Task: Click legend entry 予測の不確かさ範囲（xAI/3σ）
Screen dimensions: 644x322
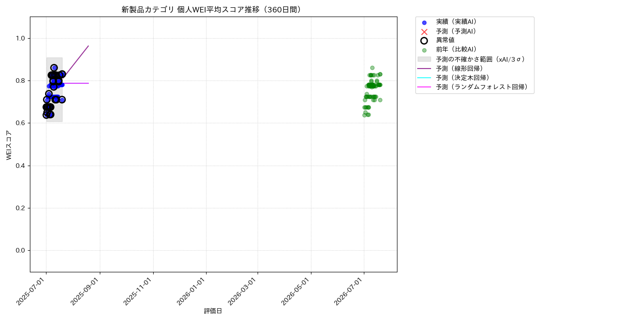Action: [x=480, y=59]
